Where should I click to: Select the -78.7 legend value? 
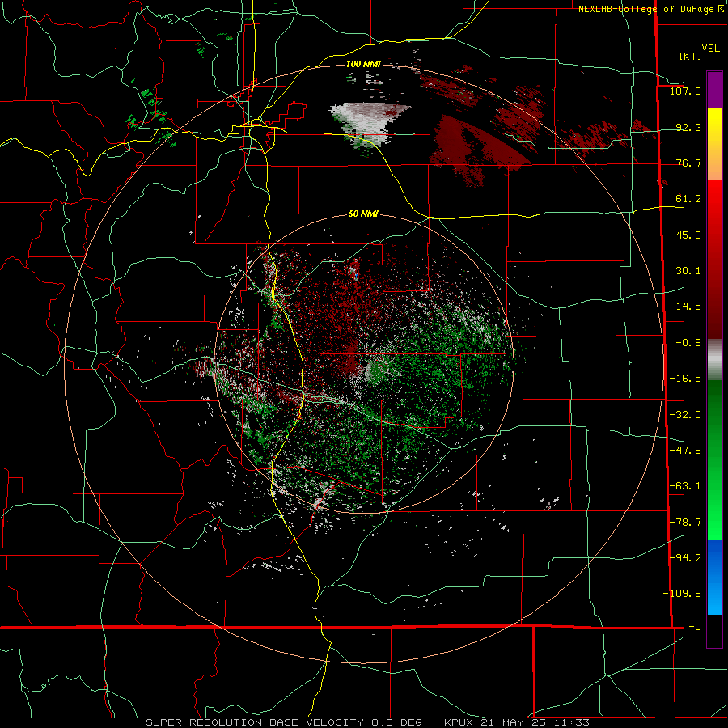(685, 523)
